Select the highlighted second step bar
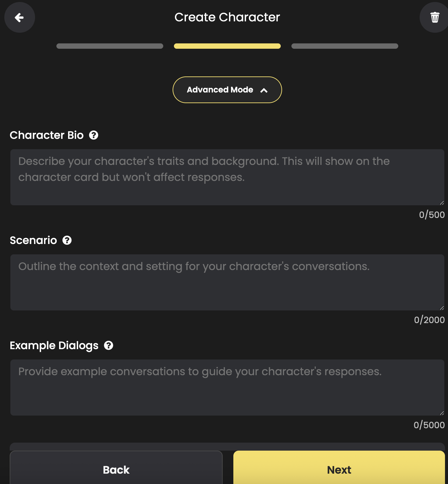448x484 pixels. (x=227, y=46)
